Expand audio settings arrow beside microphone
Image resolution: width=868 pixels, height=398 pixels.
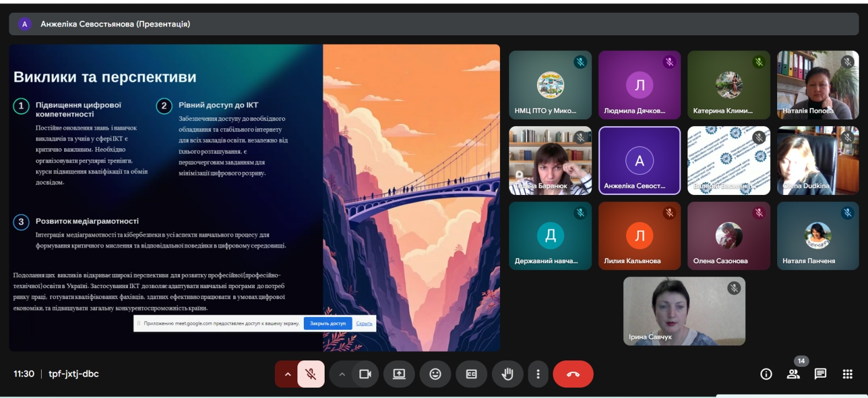click(288, 374)
